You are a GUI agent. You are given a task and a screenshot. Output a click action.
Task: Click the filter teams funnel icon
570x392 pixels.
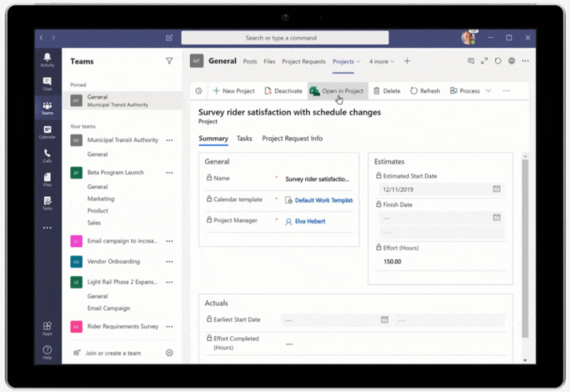pyautogui.click(x=169, y=61)
